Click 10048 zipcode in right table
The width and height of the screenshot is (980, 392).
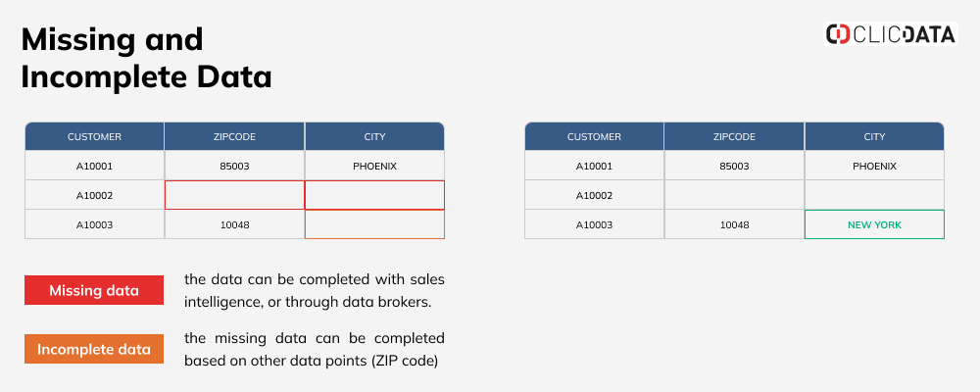coord(734,224)
